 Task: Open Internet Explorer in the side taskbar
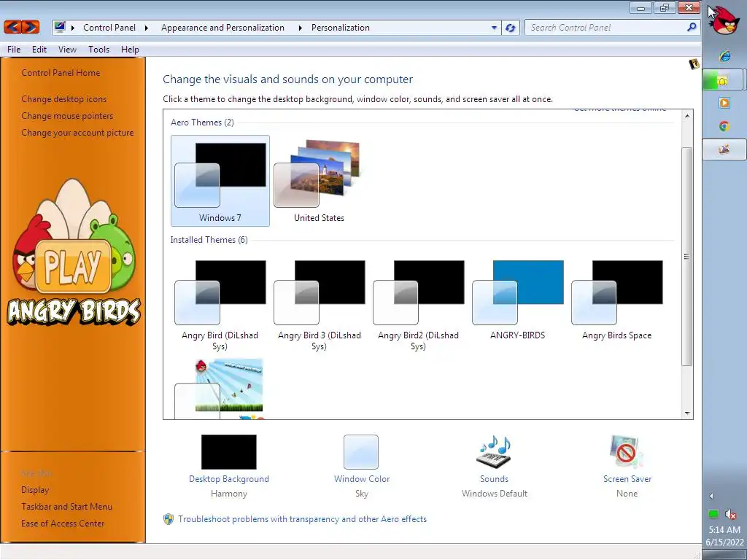click(x=724, y=56)
